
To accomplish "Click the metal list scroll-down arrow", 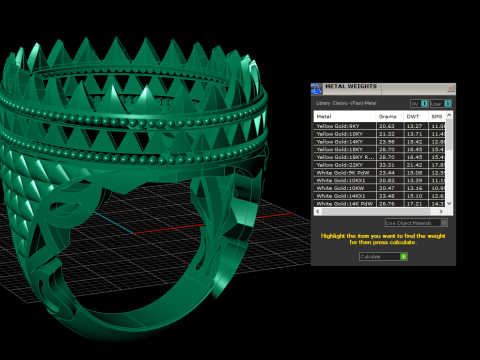I will point(449,203).
